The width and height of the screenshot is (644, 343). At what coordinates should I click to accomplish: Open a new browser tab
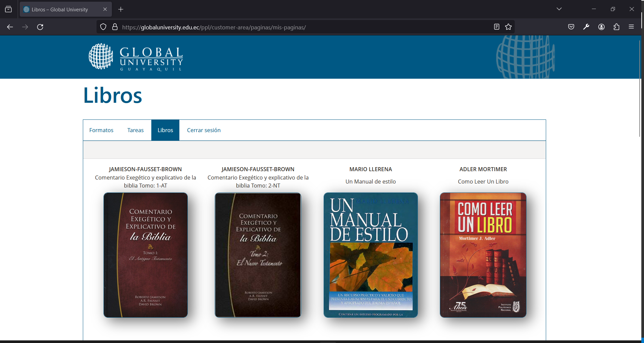[121, 9]
